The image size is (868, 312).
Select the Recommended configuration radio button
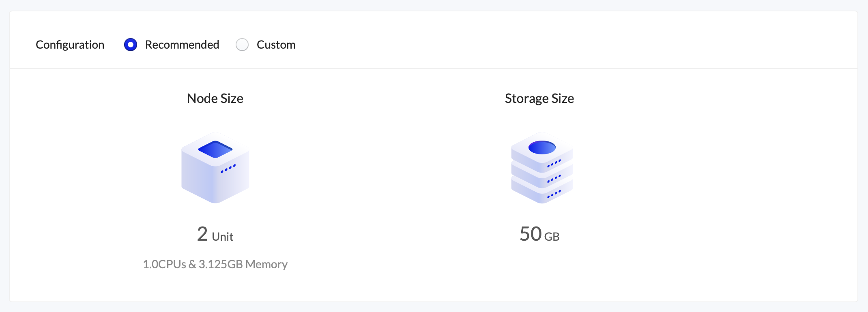tap(131, 45)
